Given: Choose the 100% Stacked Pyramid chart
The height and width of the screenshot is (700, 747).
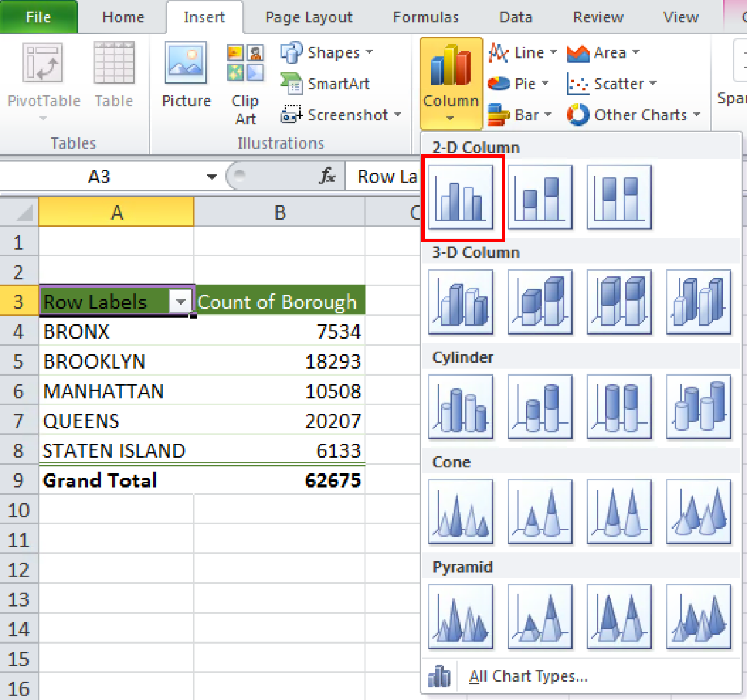Looking at the screenshot, I should (619, 616).
